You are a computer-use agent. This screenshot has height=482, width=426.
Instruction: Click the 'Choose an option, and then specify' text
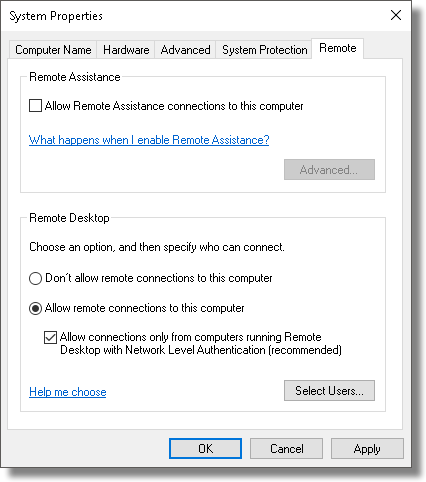coord(157,247)
